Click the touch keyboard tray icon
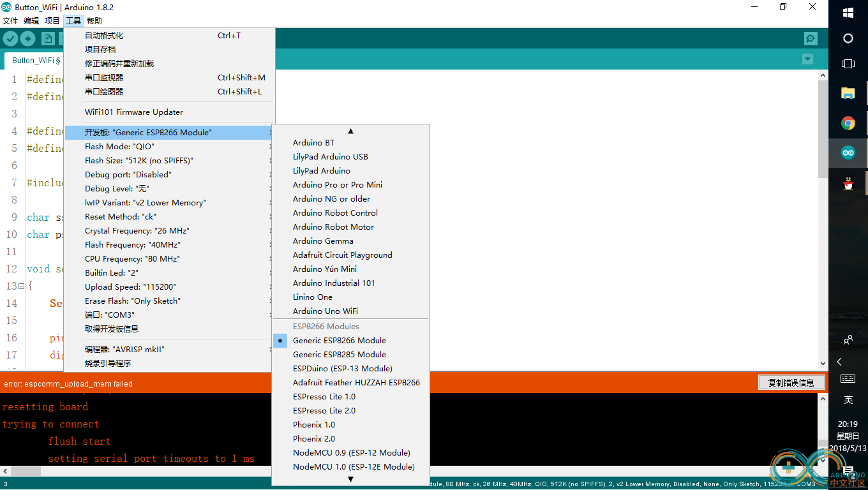Image resolution: width=868 pixels, height=490 pixels. [848, 379]
